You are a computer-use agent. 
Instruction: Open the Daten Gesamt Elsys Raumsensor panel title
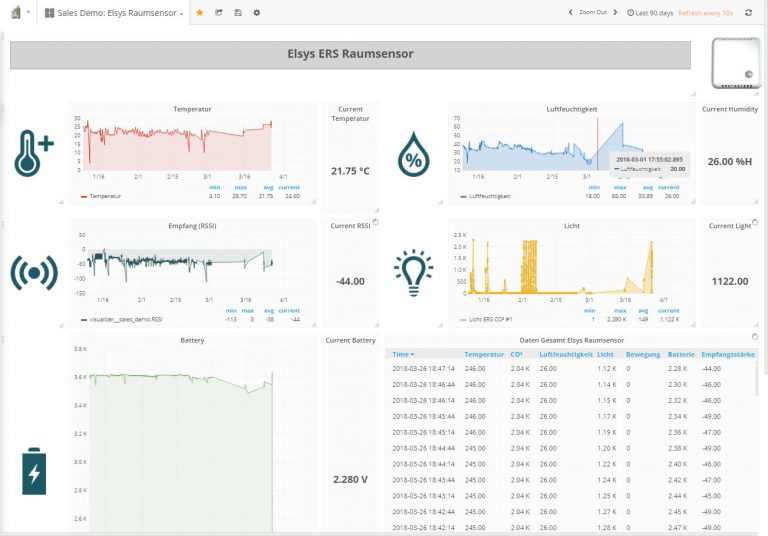(572, 340)
